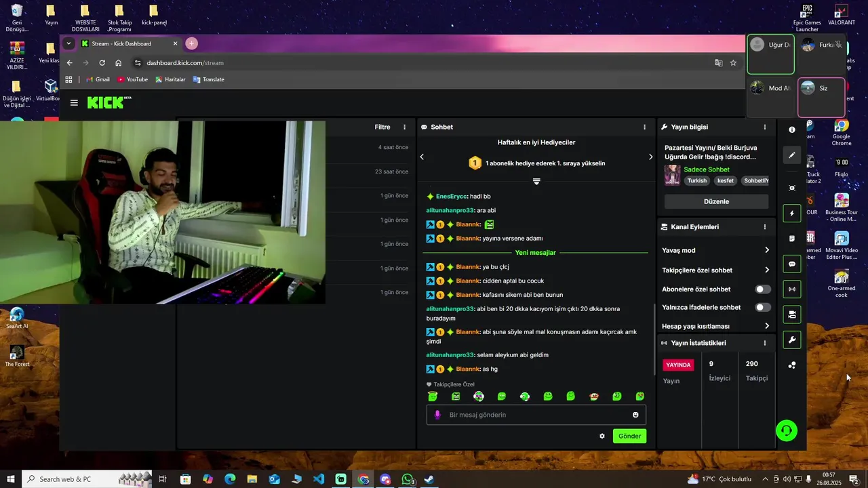The height and width of the screenshot is (488, 868).
Task: Open Translate bookmark
Action: tap(208, 79)
